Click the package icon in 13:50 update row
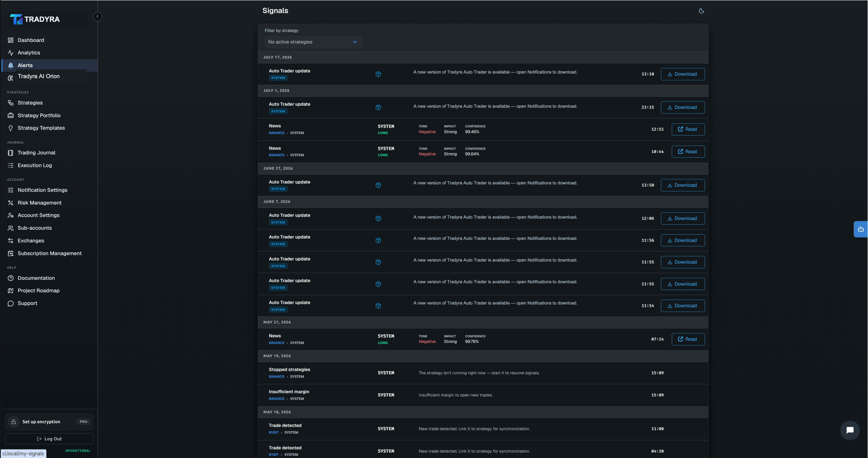The height and width of the screenshot is (458, 868). pos(378,185)
